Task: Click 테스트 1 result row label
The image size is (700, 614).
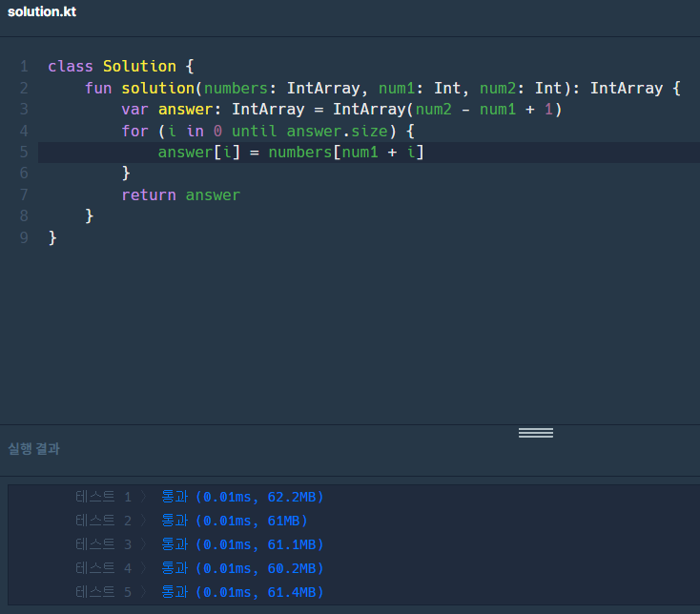Action: pyautogui.click(x=104, y=497)
